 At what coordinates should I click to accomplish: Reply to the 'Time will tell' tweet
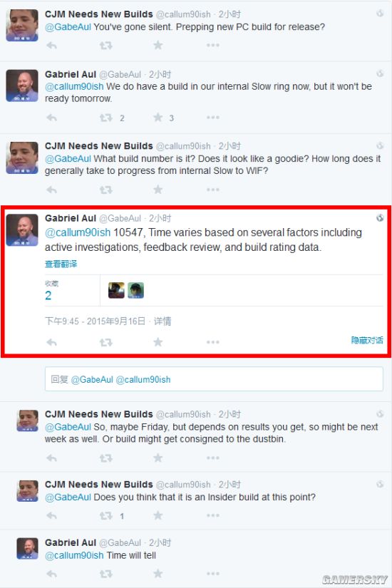[52, 574]
